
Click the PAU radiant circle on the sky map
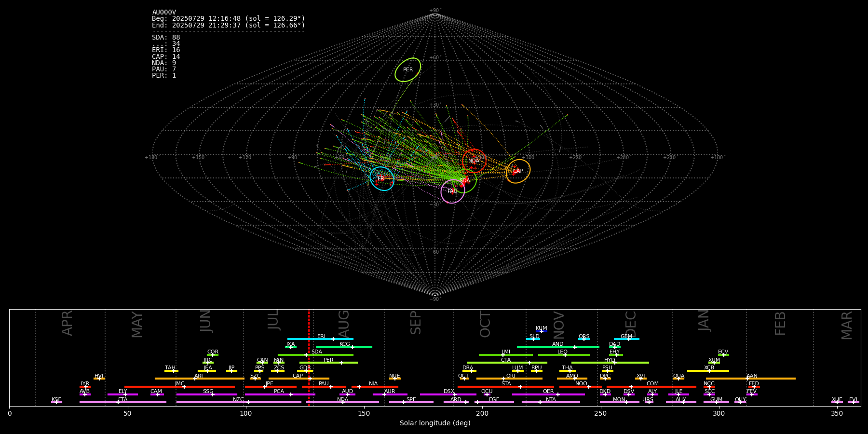click(453, 191)
